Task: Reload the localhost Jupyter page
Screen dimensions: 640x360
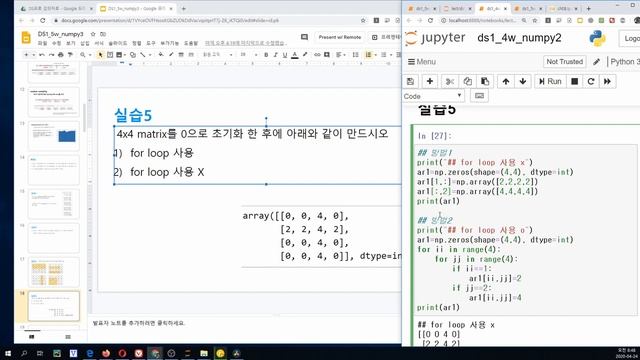Action: [430, 20]
